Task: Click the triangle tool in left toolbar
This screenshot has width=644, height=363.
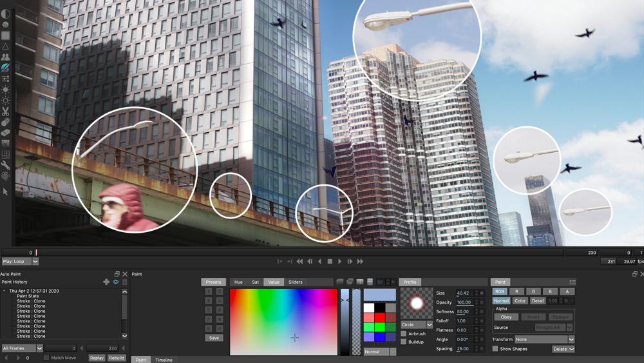Action: [x=6, y=46]
